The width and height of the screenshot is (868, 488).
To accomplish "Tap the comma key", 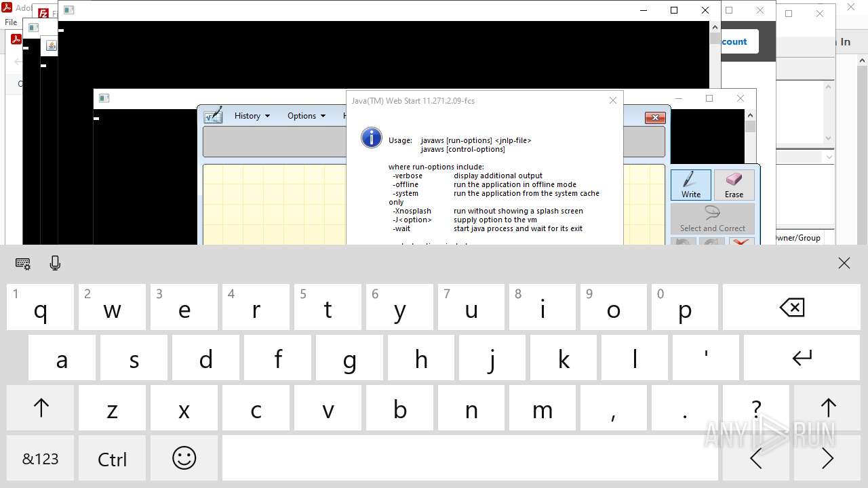I will tap(614, 408).
